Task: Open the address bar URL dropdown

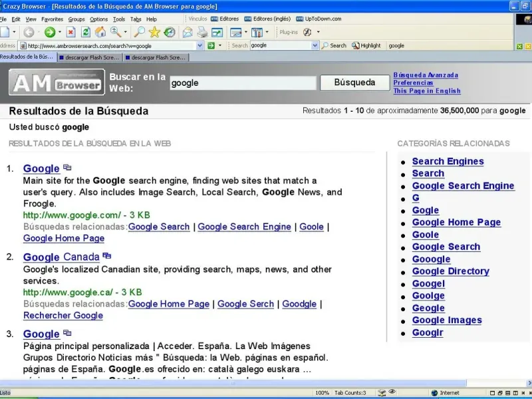Action: pyautogui.click(x=200, y=45)
